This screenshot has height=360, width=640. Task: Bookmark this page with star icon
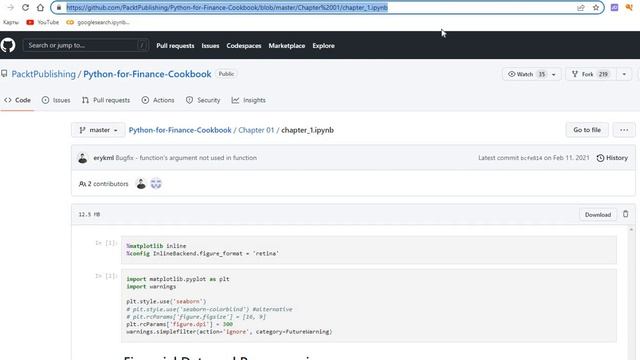coord(596,7)
